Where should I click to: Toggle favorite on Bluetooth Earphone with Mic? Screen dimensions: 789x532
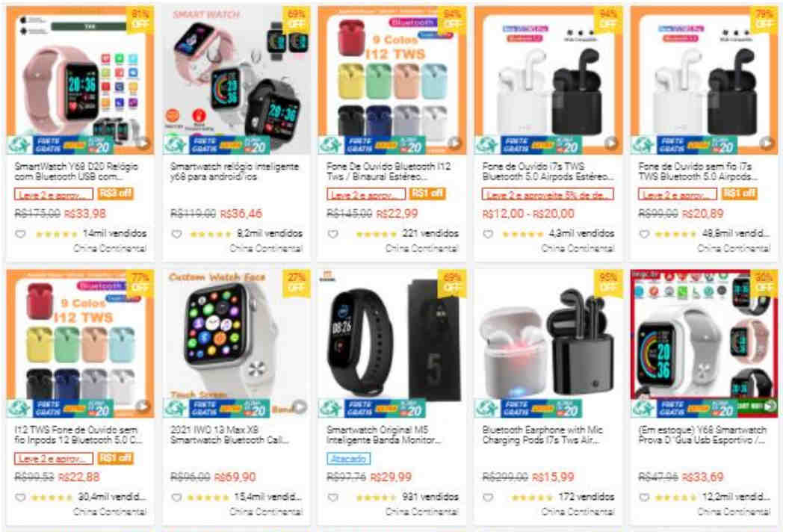point(488,498)
